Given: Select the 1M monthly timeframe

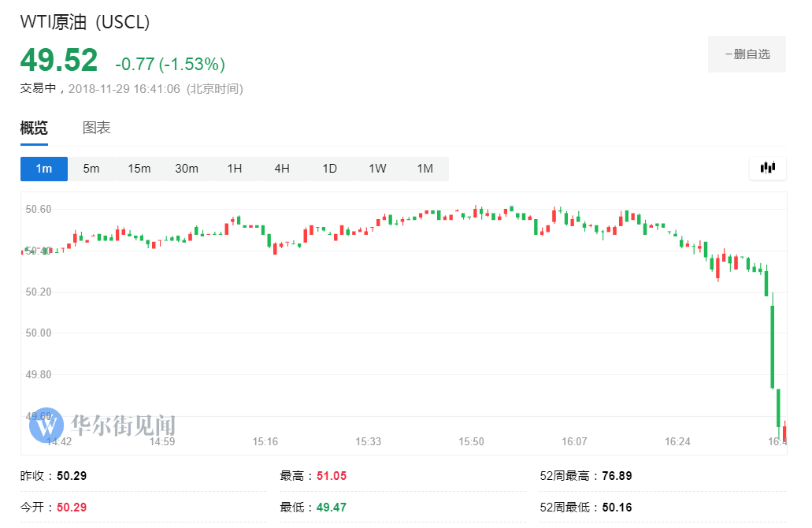Looking at the screenshot, I should pos(425,168).
